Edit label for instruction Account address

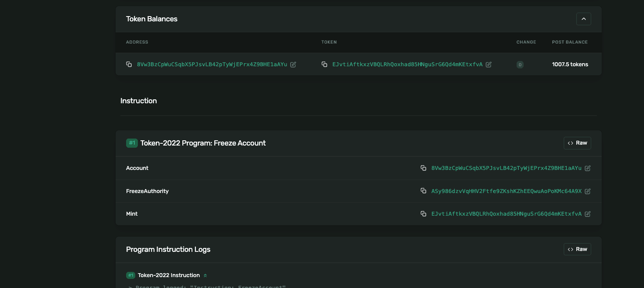(588, 168)
